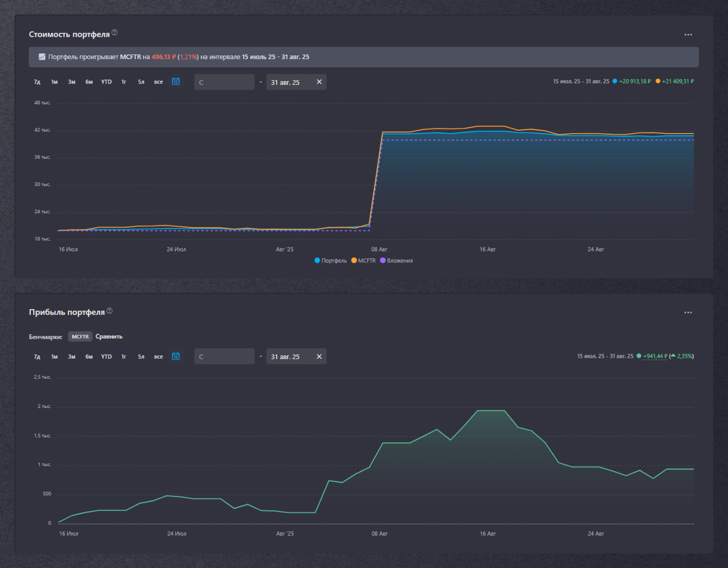Select 5л range in profit chart
This screenshot has height=568, width=728.
pyautogui.click(x=141, y=356)
